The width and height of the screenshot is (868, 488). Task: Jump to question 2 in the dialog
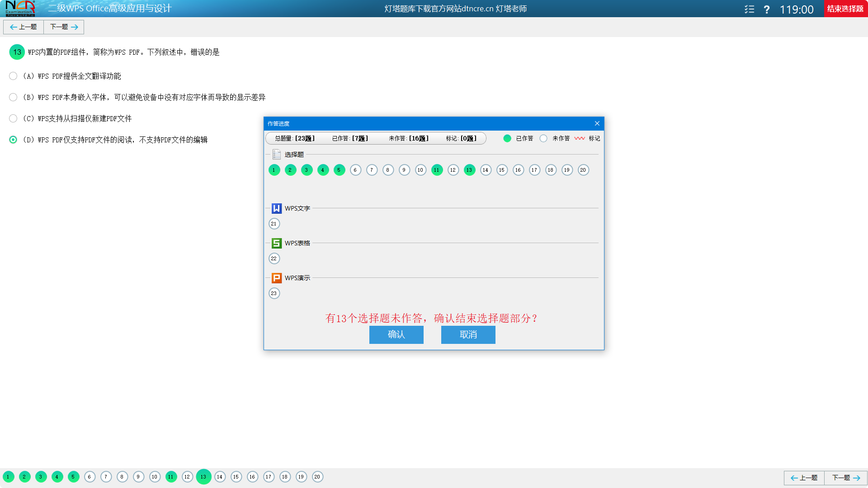click(290, 170)
